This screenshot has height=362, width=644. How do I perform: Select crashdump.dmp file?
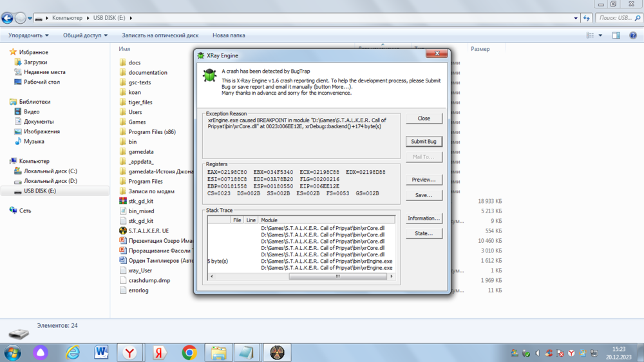click(x=149, y=280)
